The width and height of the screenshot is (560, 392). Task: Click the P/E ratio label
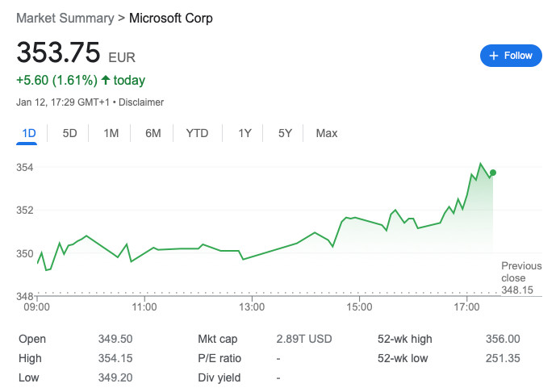click(x=219, y=358)
